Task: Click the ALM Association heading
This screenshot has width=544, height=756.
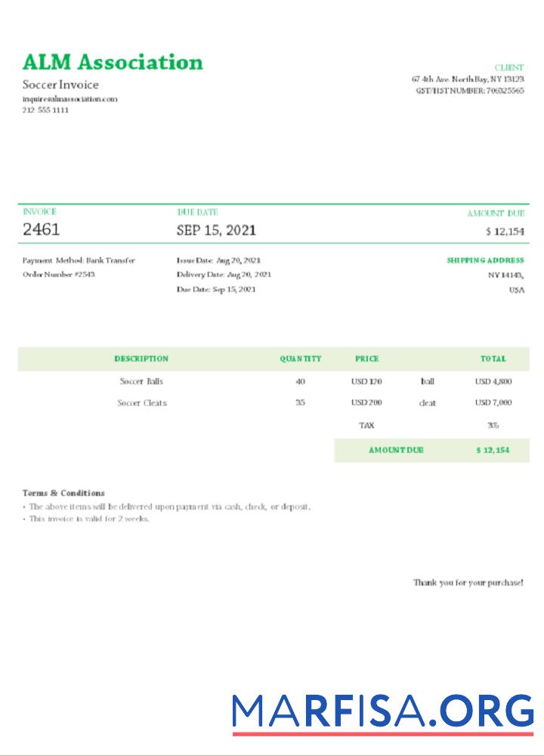Action: 113,62
